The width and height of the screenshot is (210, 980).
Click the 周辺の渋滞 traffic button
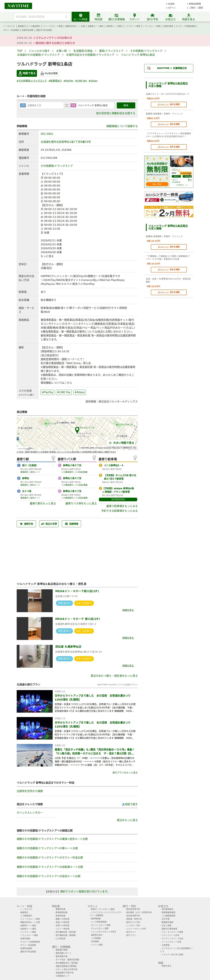click(x=49, y=524)
